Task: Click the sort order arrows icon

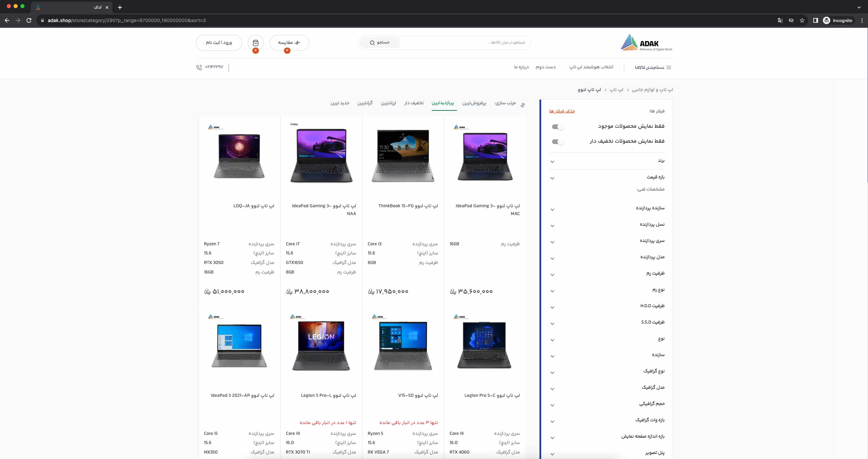Action: pos(523,105)
